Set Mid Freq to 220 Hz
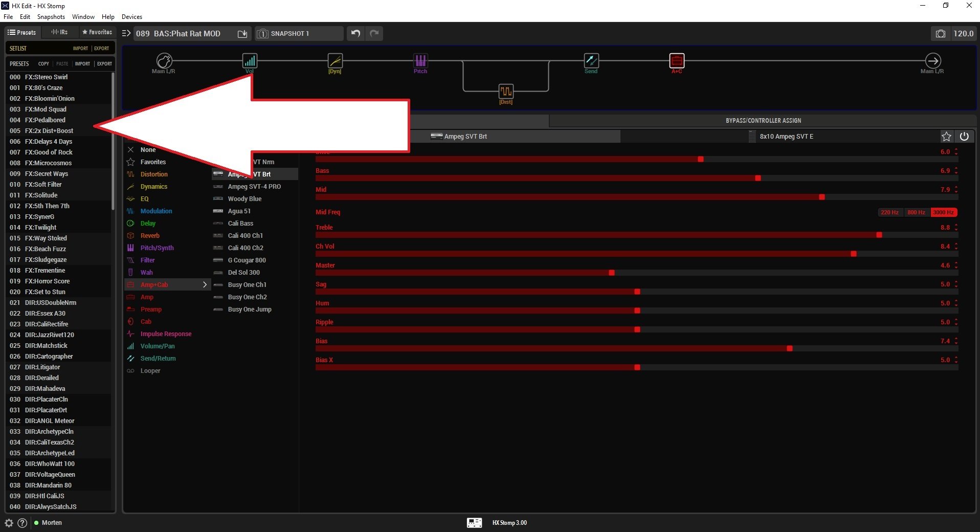This screenshot has height=532, width=980. 889,212
